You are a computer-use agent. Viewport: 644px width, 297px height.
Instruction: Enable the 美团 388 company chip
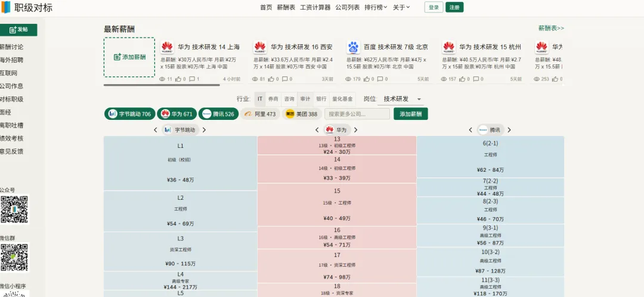302,114
